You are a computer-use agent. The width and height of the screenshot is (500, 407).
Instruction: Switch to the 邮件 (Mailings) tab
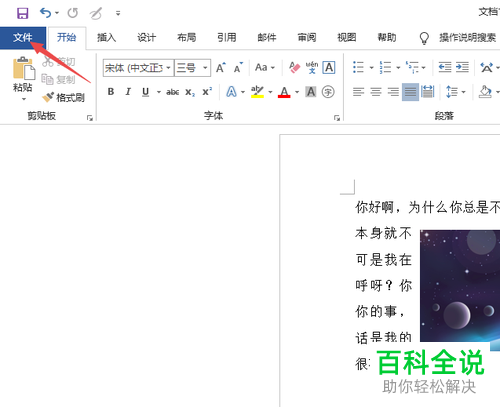tap(267, 38)
